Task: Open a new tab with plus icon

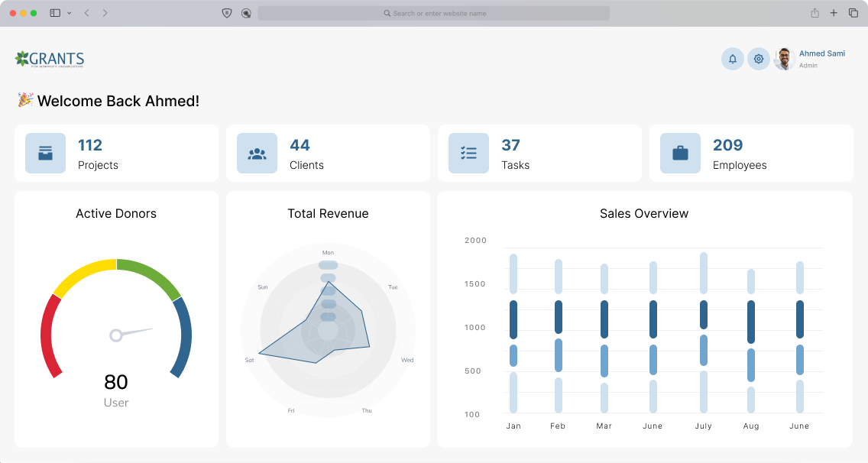Action: pos(834,13)
